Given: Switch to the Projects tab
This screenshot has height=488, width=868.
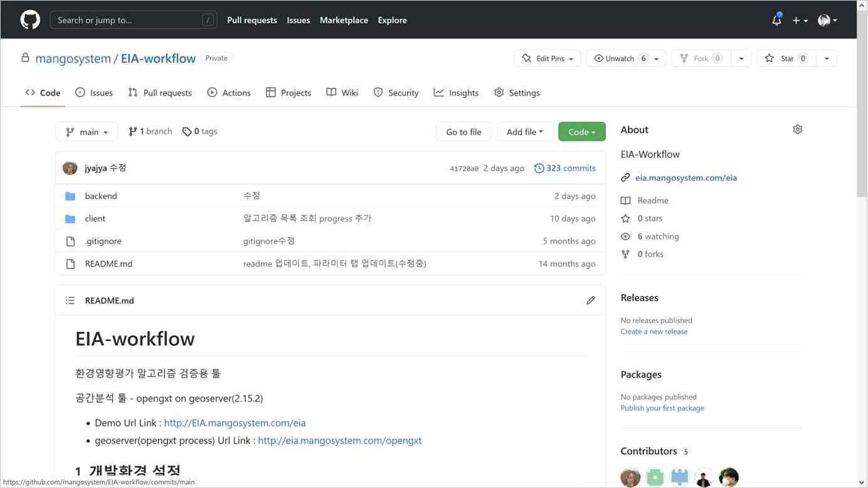Looking at the screenshot, I should 288,93.
